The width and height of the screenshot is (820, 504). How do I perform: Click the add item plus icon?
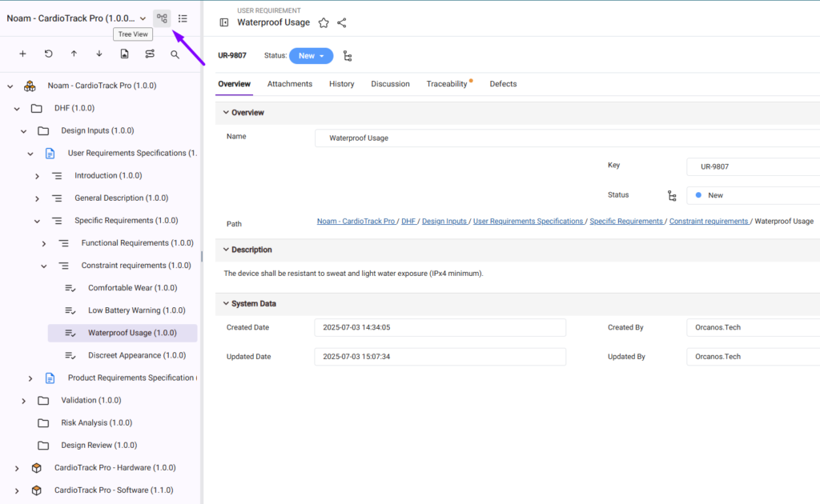[22, 54]
